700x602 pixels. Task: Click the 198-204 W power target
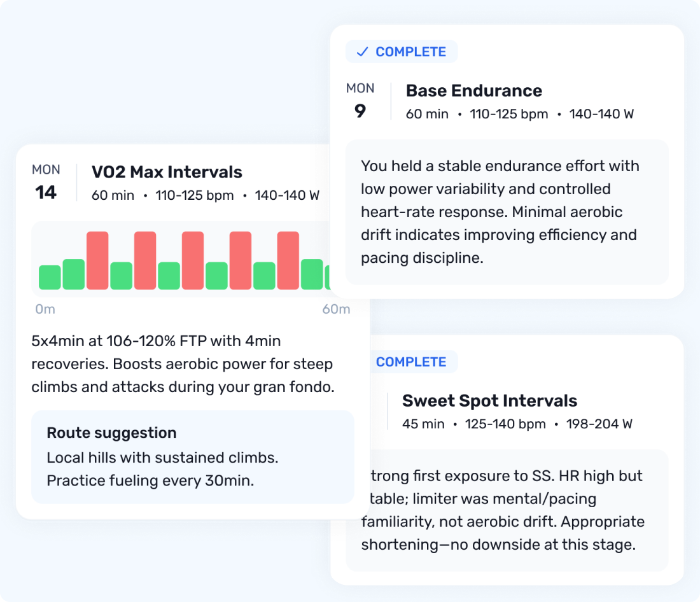601,424
